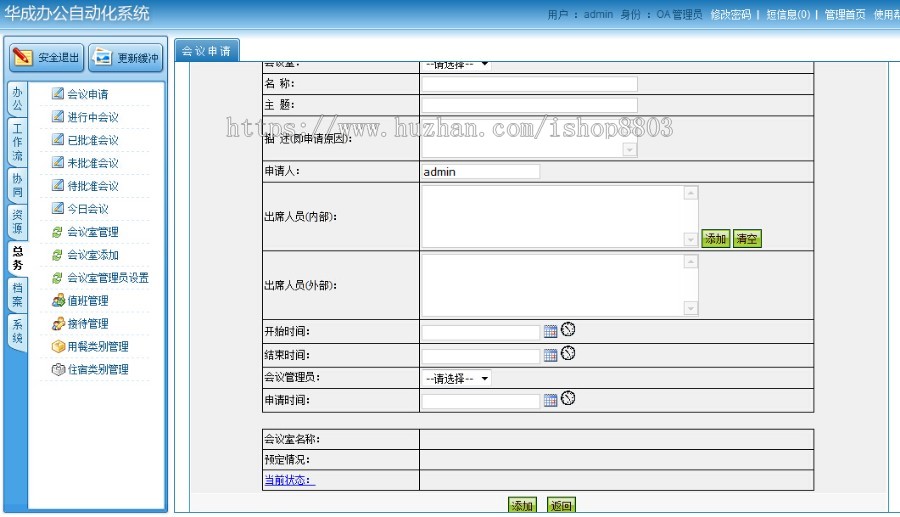Open 已批准会议 in the sidebar
This screenshot has height=517, width=900.
click(x=93, y=140)
